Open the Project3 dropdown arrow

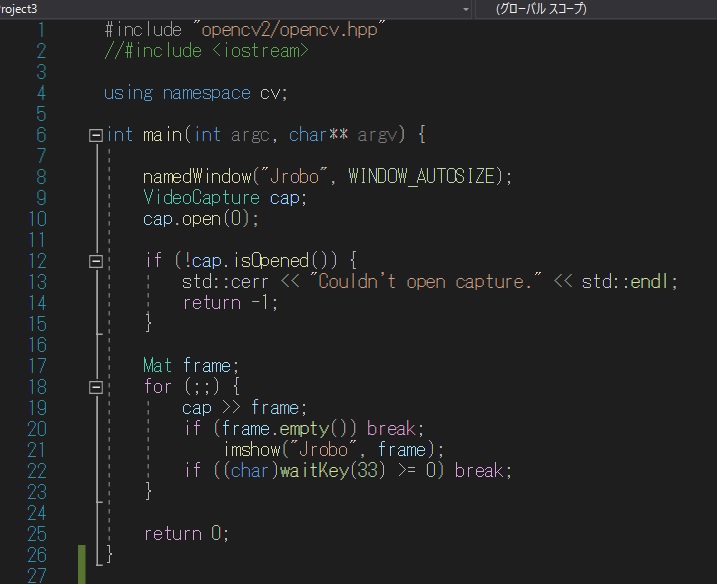coord(466,9)
